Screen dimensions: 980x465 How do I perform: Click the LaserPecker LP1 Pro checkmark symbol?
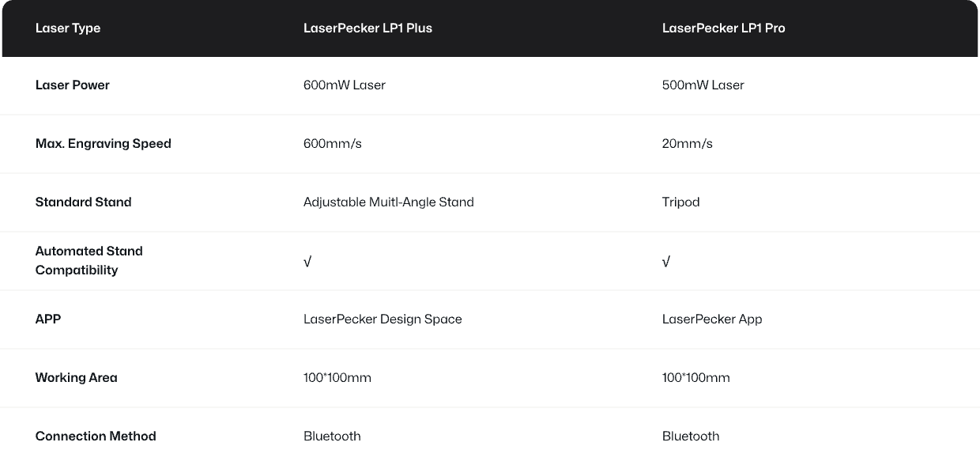(666, 261)
